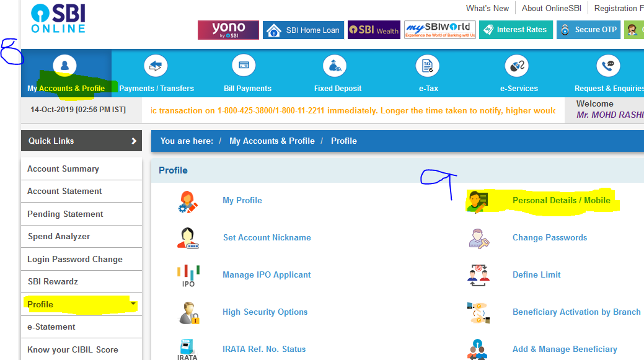Click the Manage IPO Applicant chart icon
The width and height of the screenshot is (644, 360).
(x=188, y=276)
